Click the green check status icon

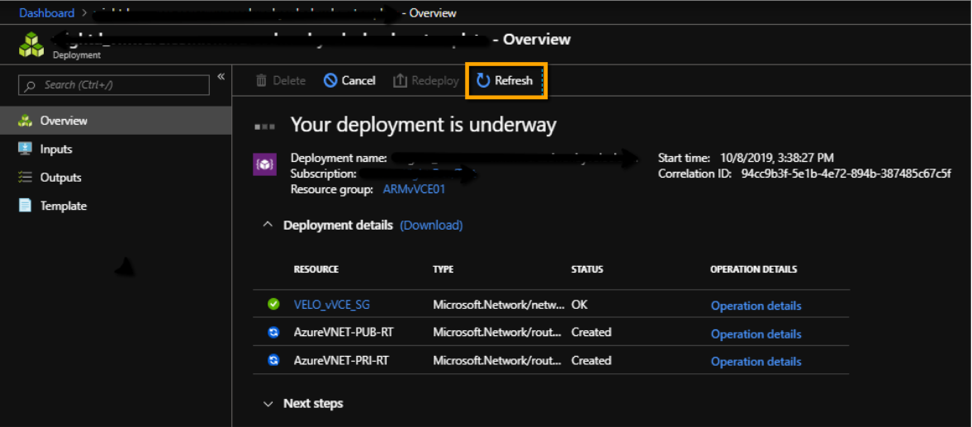(273, 305)
